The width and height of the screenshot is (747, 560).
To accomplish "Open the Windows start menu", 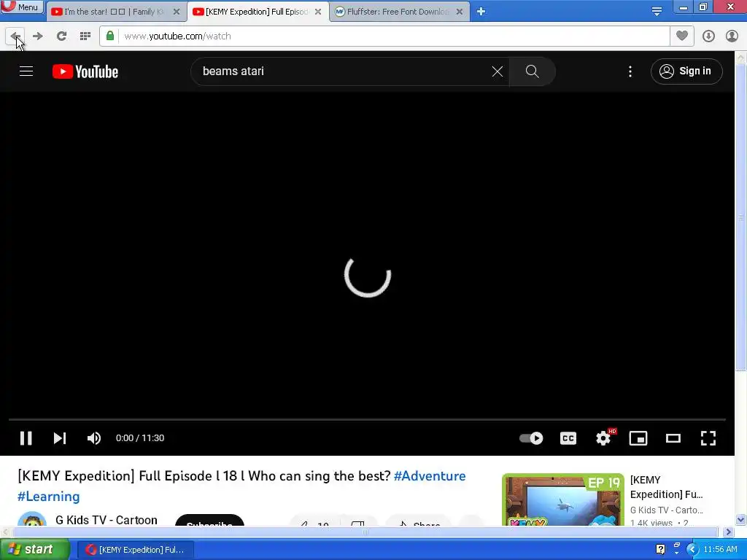I will 34,549.
